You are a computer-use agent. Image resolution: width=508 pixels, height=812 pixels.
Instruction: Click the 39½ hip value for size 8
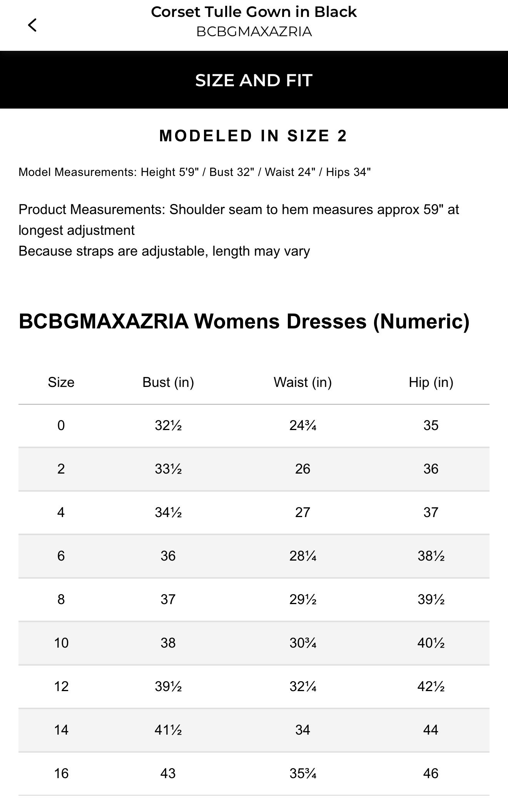point(431,599)
